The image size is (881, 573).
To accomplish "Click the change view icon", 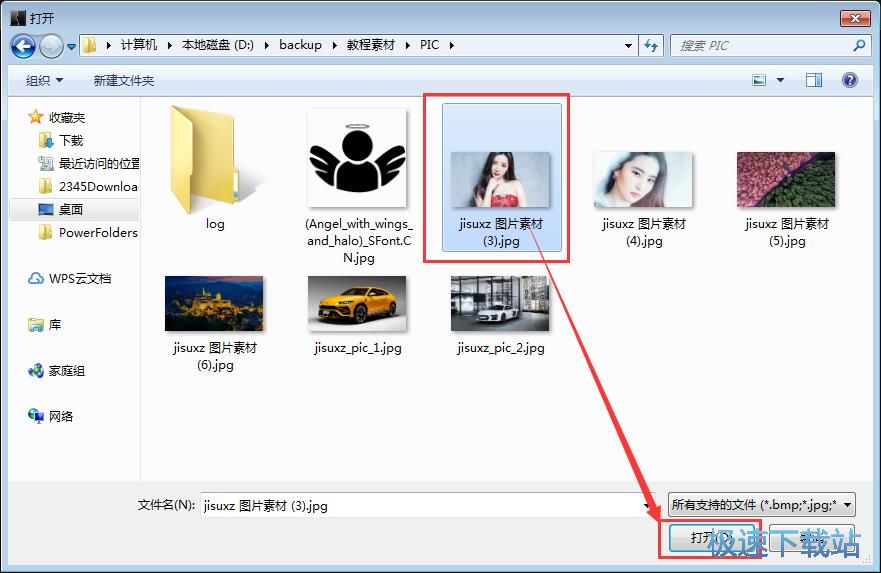I will point(759,80).
